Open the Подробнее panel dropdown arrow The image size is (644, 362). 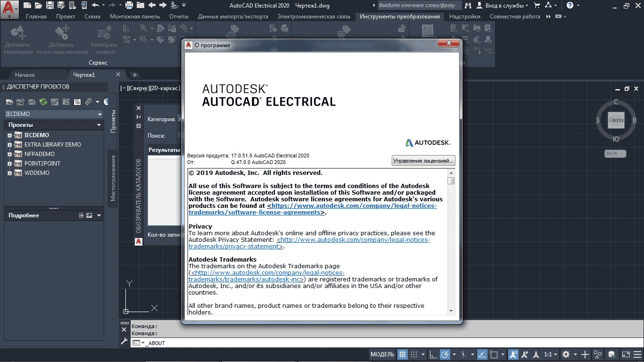[x=99, y=215]
